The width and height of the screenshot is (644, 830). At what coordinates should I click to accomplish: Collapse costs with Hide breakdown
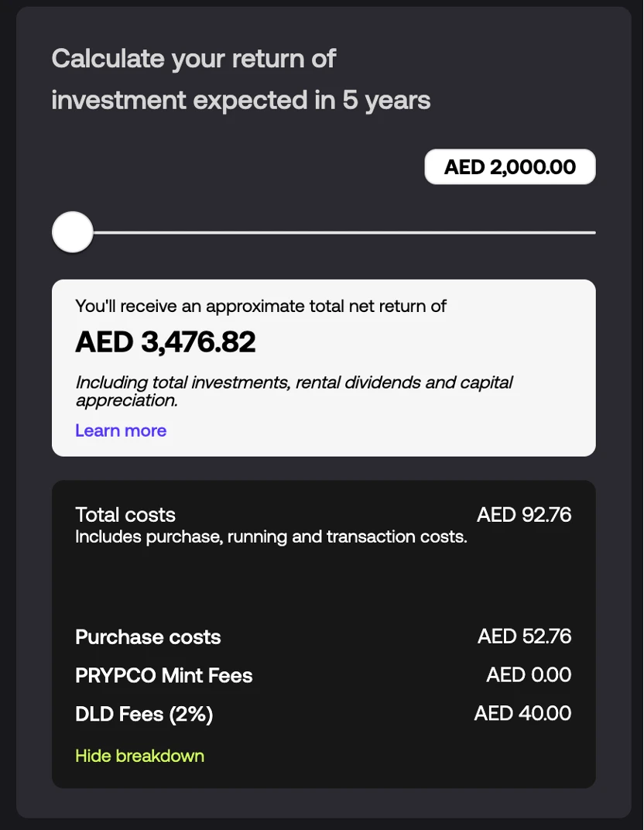coord(139,756)
